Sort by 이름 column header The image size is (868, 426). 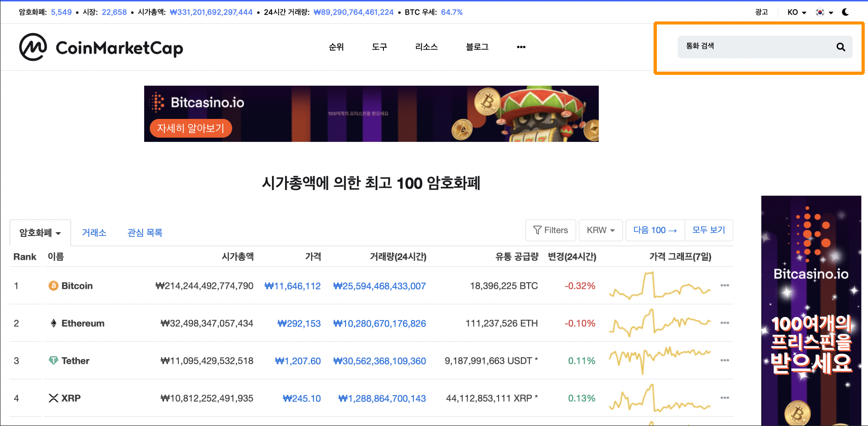point(56,257)
